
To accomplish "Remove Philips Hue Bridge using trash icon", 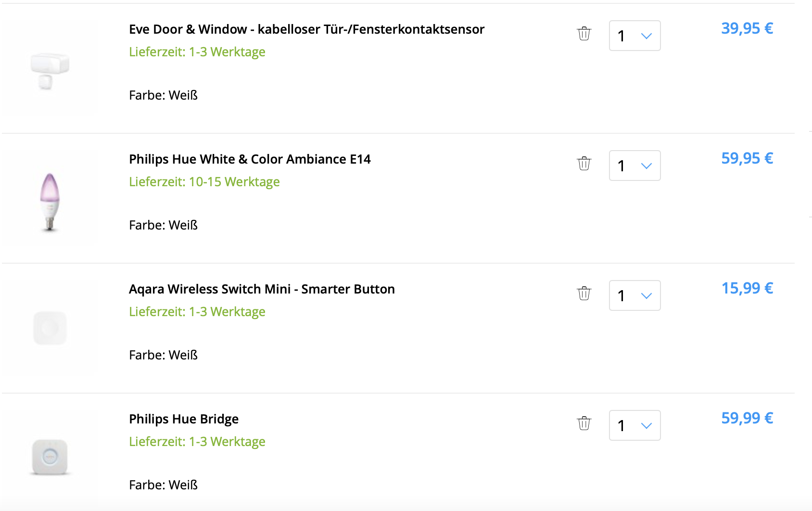I will point(584,423).
